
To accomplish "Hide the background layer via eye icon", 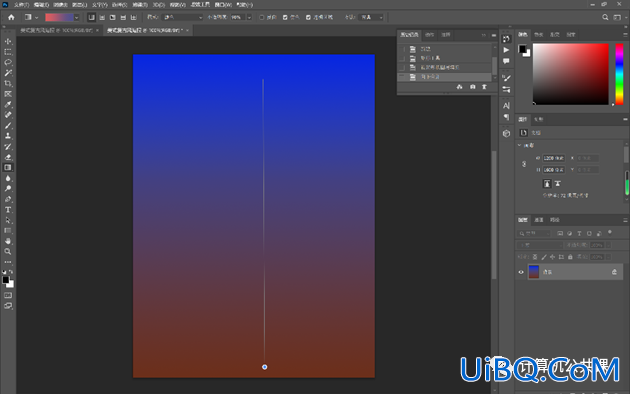I will click(x=521, y=272).
